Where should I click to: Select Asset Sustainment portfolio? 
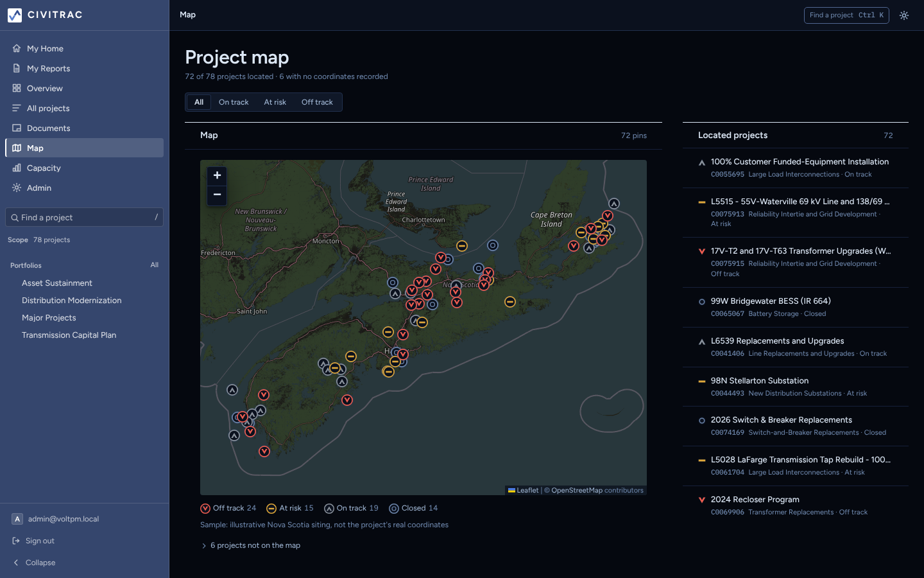[57, 283]
